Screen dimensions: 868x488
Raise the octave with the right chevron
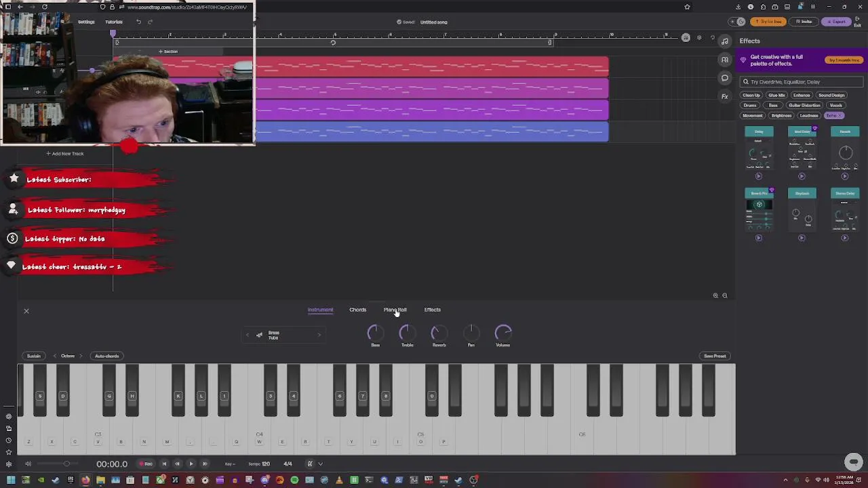(x=81, y=356)
